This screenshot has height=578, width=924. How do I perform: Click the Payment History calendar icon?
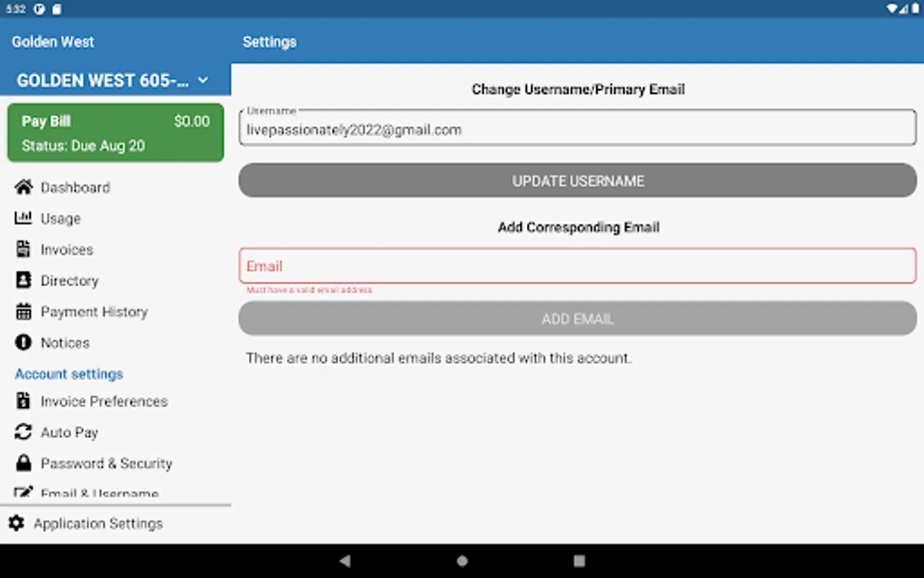tap(23, 311)
